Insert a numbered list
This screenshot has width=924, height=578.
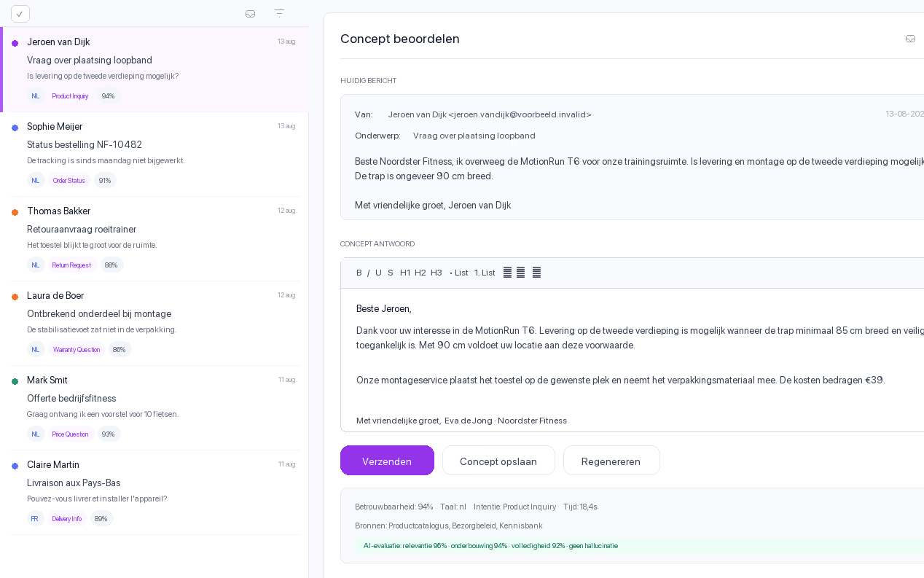pos(485,273)
